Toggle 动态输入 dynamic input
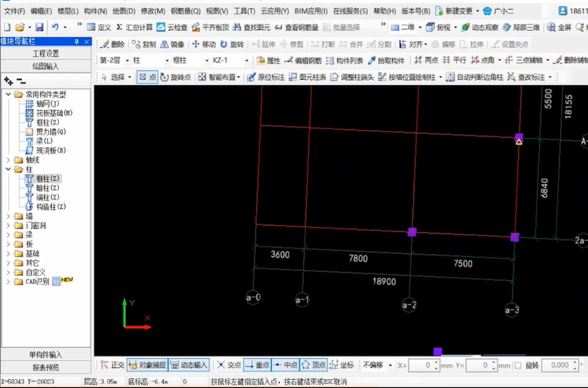The width and height of the screenshot is (588, 388). click(188, 365)
